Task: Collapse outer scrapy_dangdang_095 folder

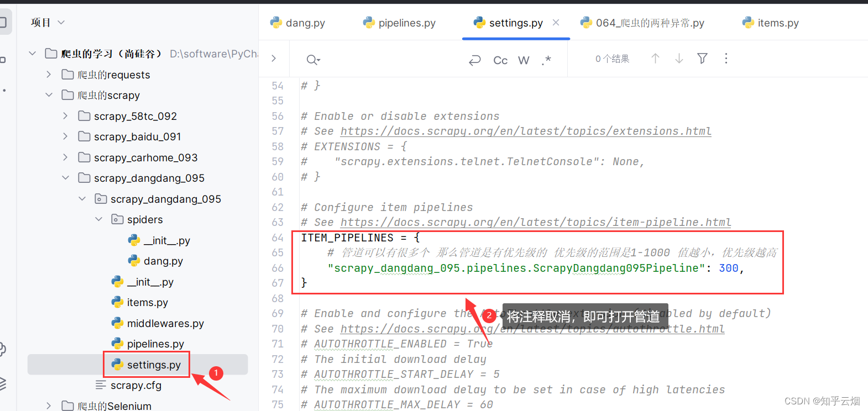Action: tap(65, 178)
